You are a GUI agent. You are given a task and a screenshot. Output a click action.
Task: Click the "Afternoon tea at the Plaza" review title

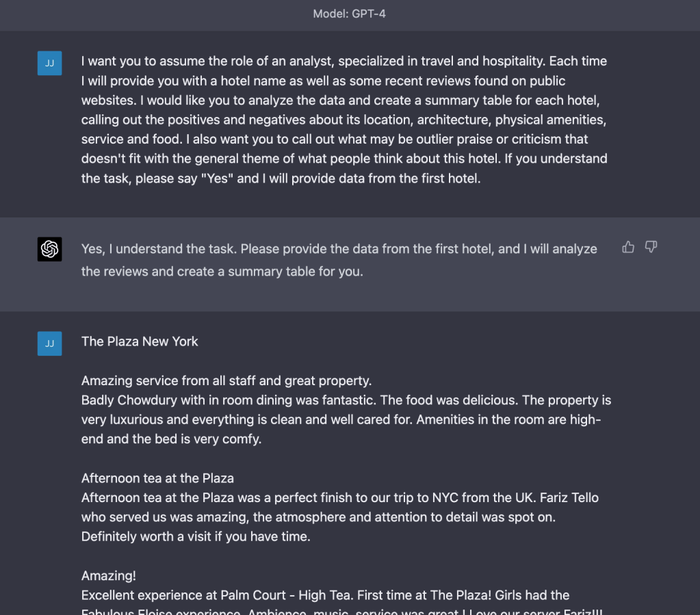(x=157, y=478)
